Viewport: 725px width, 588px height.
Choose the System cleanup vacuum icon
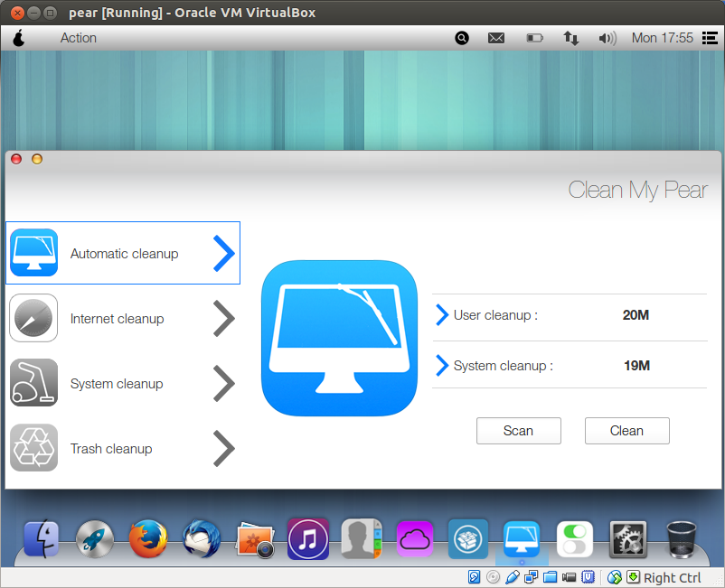(x=33, y=382)
